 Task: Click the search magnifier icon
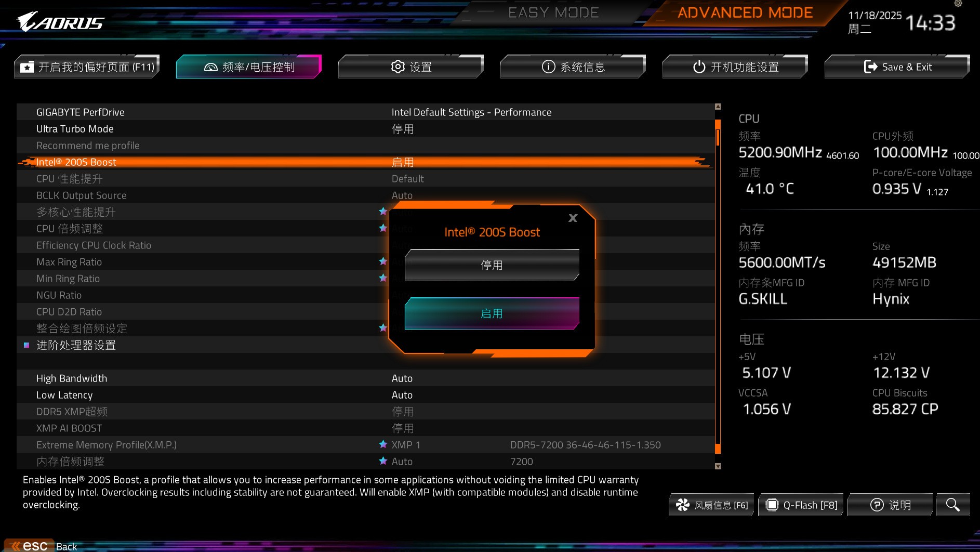pos(952,504)
